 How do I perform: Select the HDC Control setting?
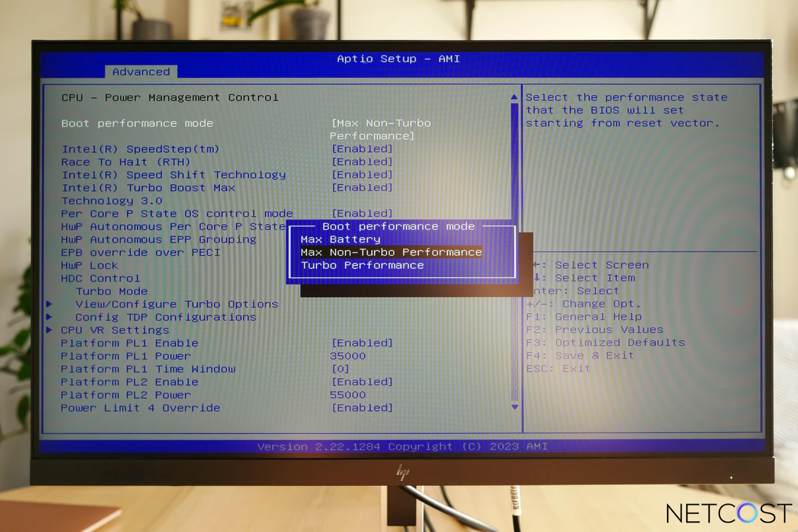[x=100, y=279]
